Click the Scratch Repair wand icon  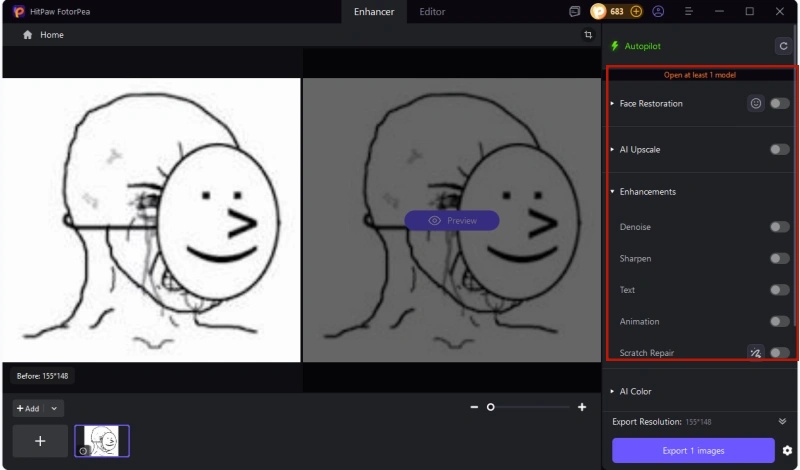point(756,353)
